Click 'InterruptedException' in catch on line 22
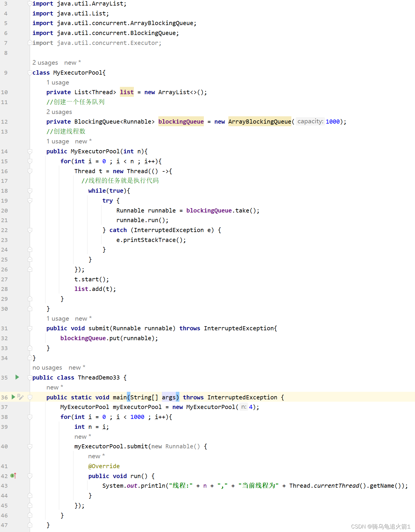Image resolution: width=415 pixels, height=532 pixels. pos(169,230)
